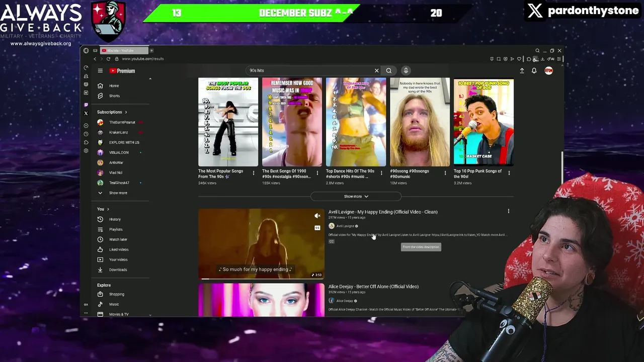Image resolution: width=644 pixels, height=362 pixels.
Task: Open a new browser tab
Action: [x=151, y=51]
